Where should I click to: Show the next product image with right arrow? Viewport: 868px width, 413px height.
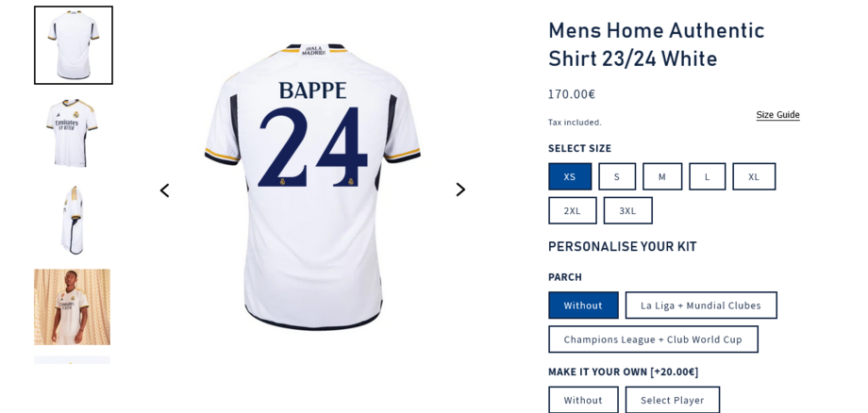[460, 190]
